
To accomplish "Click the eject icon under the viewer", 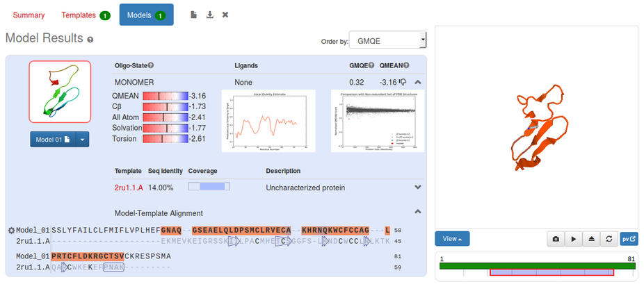I will coord(591,238).
